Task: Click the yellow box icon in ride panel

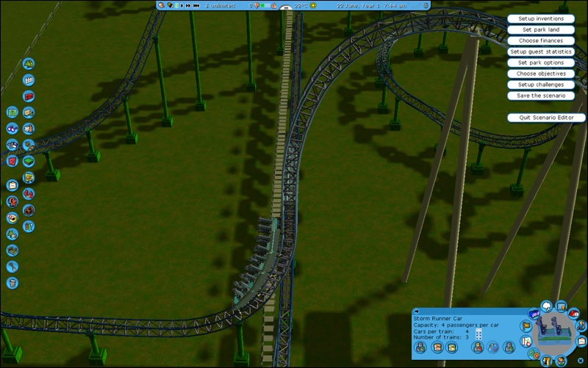Action: 452,347
